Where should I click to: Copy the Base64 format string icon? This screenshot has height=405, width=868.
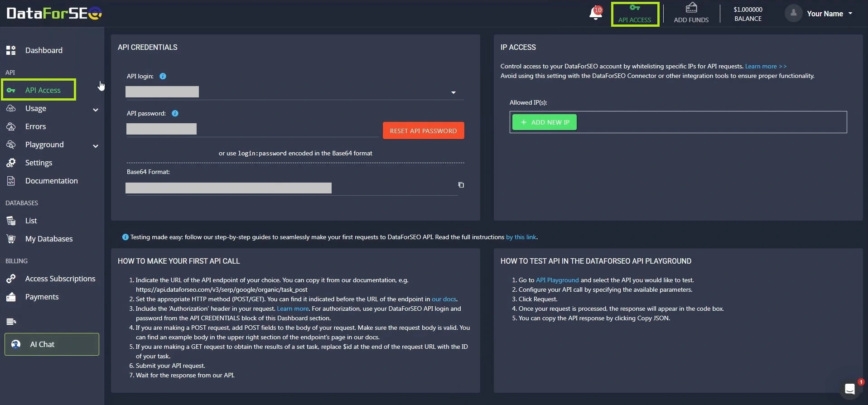461,185
